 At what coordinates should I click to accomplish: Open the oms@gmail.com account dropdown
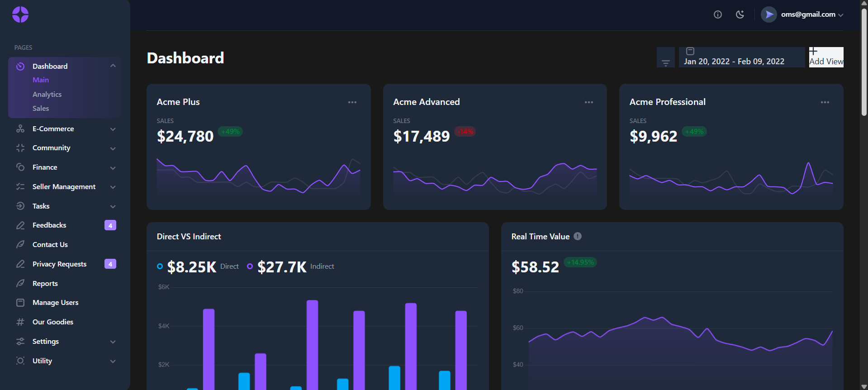pyautogui.click(x=802, y=14)
